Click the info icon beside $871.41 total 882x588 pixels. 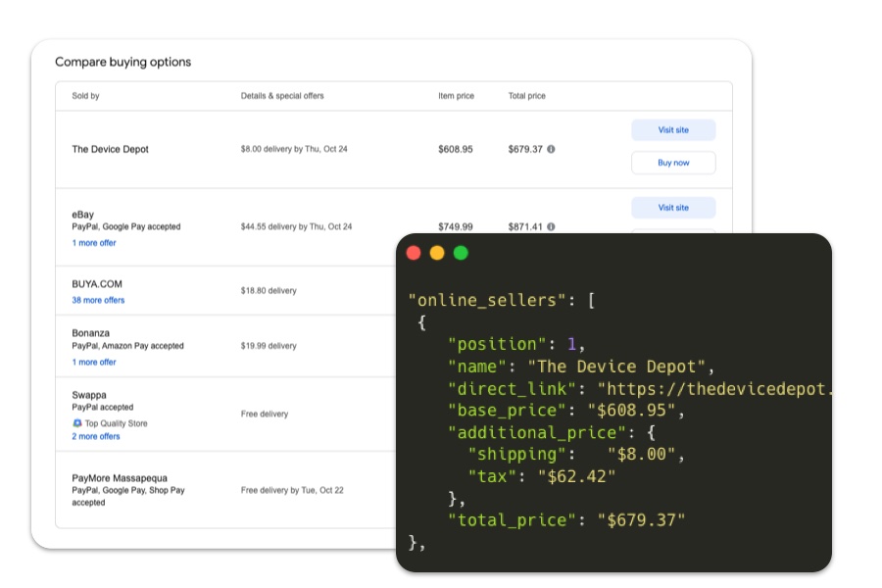551,226
